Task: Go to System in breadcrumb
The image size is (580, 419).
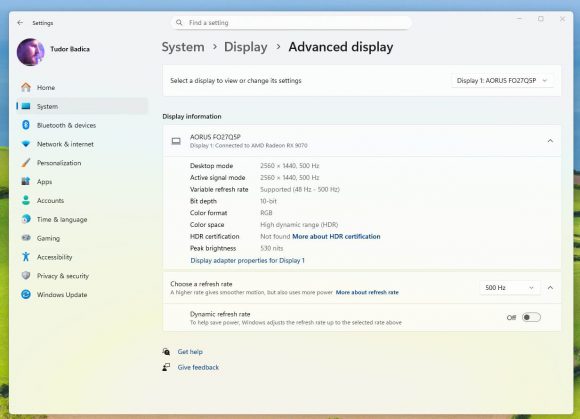Action: (x=183, y=47)
